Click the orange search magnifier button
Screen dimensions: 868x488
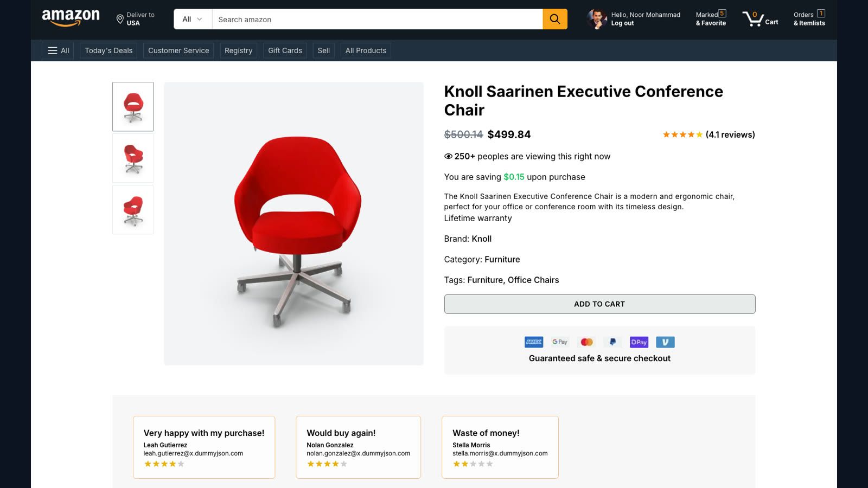pos(555,19)
